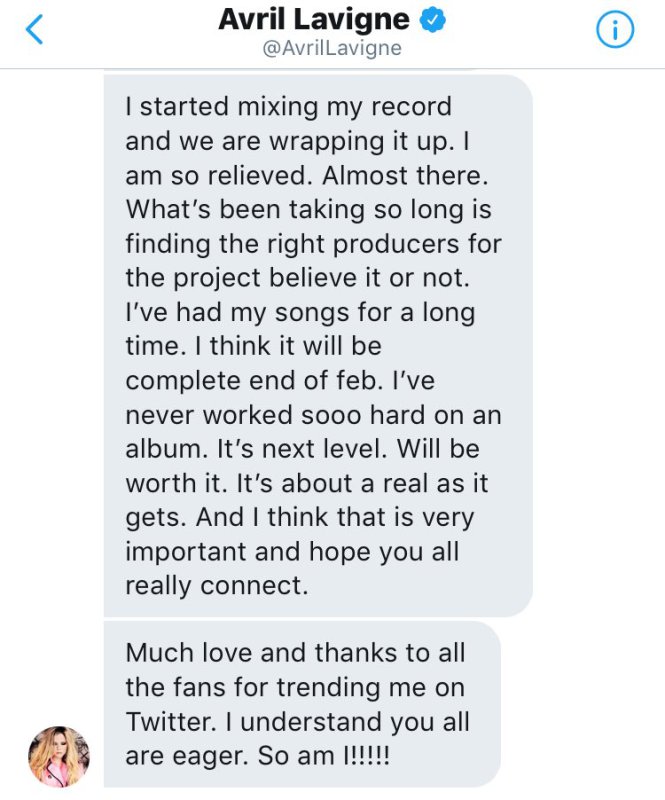Tap the line "the fans for trending me on"
665x800 pixels.
click(x=295, y=688)
